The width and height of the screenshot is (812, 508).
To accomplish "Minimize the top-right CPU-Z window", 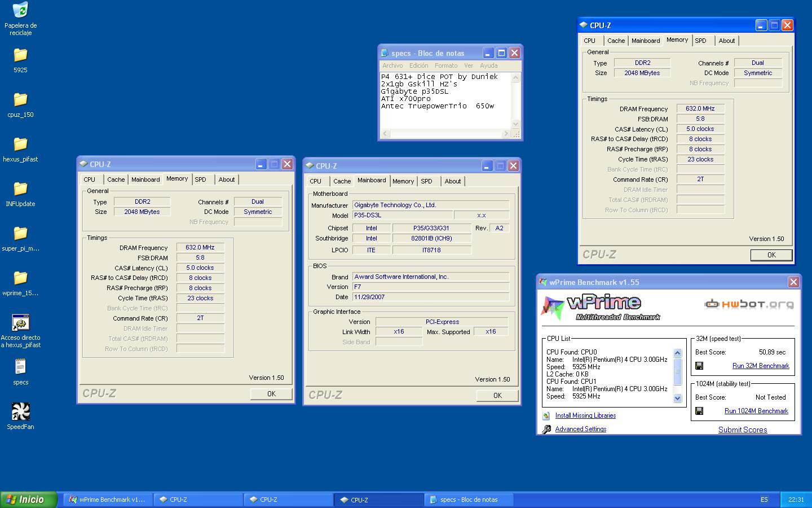I will point(761,25).
